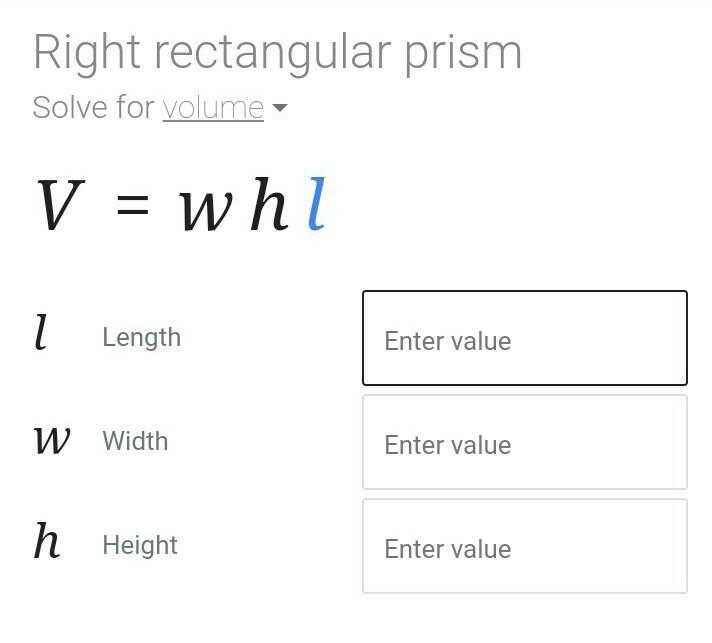Focus the Width value input box
712x643 pixels.
click(524, 443)
